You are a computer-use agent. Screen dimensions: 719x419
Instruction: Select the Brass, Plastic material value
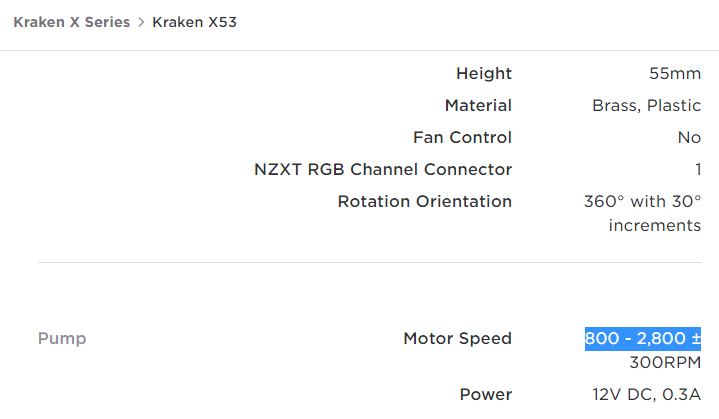647,105
